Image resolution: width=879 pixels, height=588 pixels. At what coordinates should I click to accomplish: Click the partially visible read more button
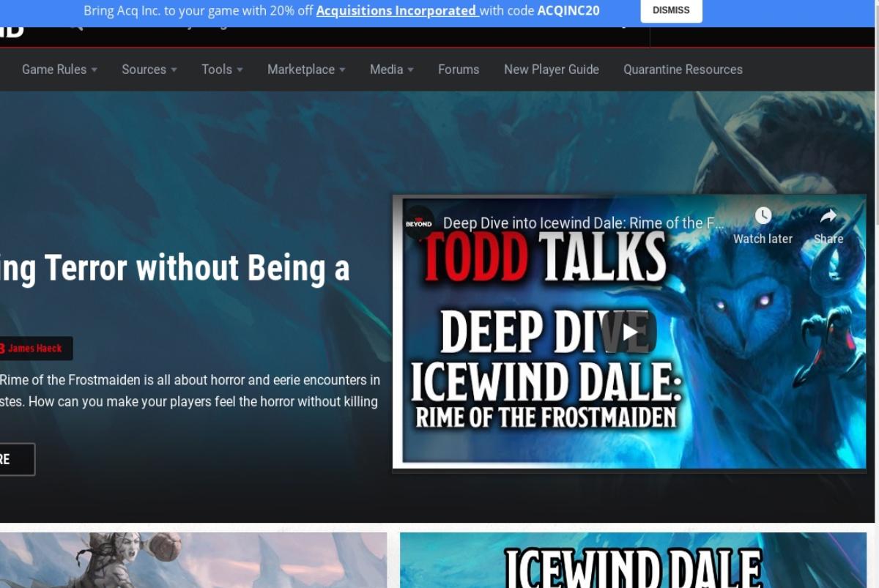click(x=17, y=460)
